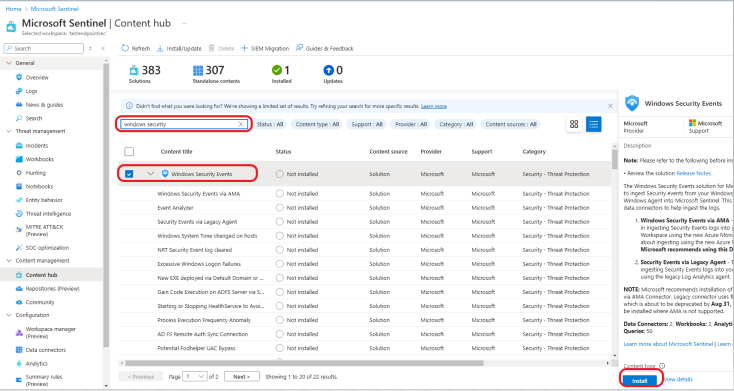Viewport: 734px width, 391px height.
Task: Open the Content type : All filter
Action: pyautogui.click(x=317, y=124)
